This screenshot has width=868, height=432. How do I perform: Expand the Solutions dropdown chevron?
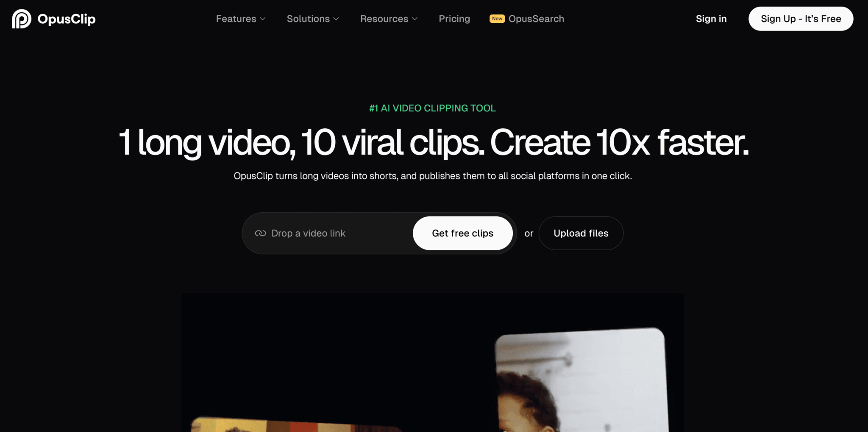pos(336,19)
